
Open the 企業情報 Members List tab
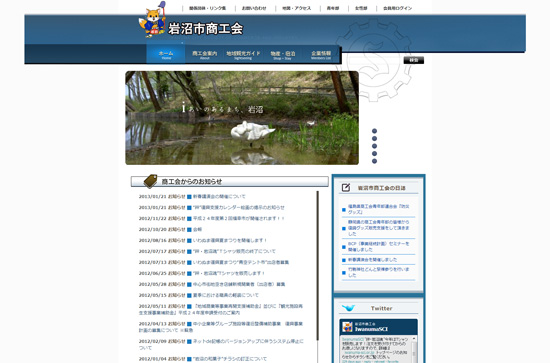321,55
